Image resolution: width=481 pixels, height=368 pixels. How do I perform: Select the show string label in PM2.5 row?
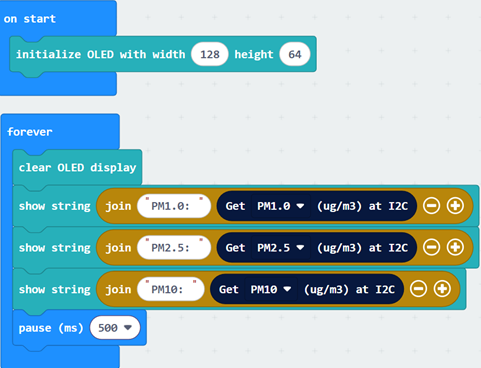(x=54, y=248)
